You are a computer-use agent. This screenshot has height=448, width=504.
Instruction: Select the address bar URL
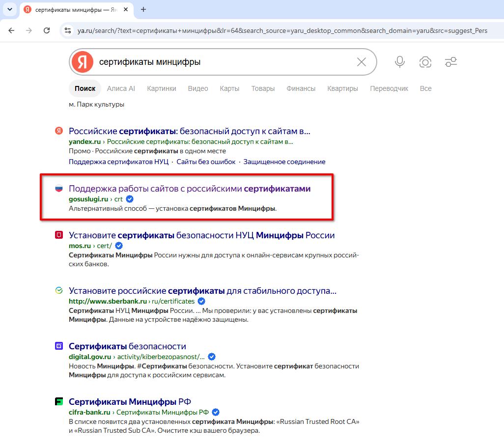click(x=282, y=30)
